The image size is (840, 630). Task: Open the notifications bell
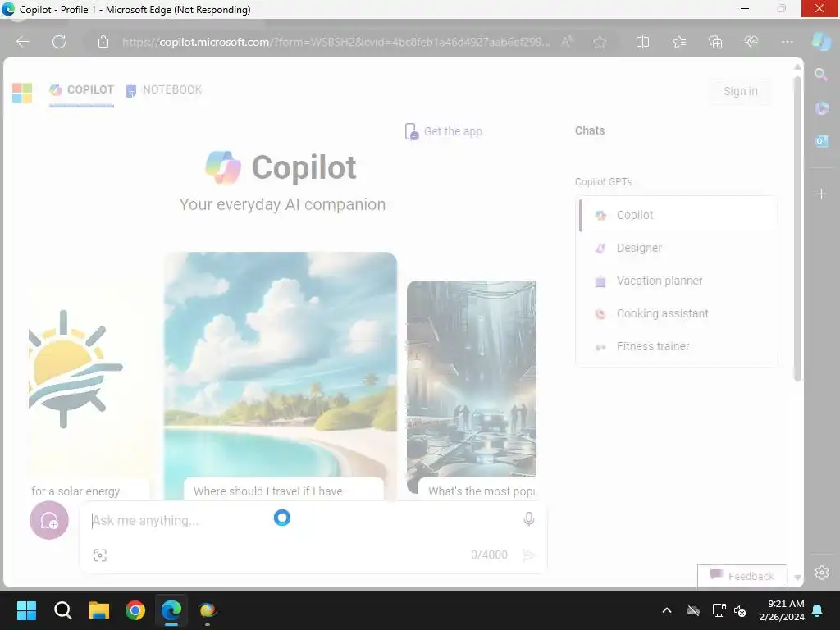(x=818, y=610)
